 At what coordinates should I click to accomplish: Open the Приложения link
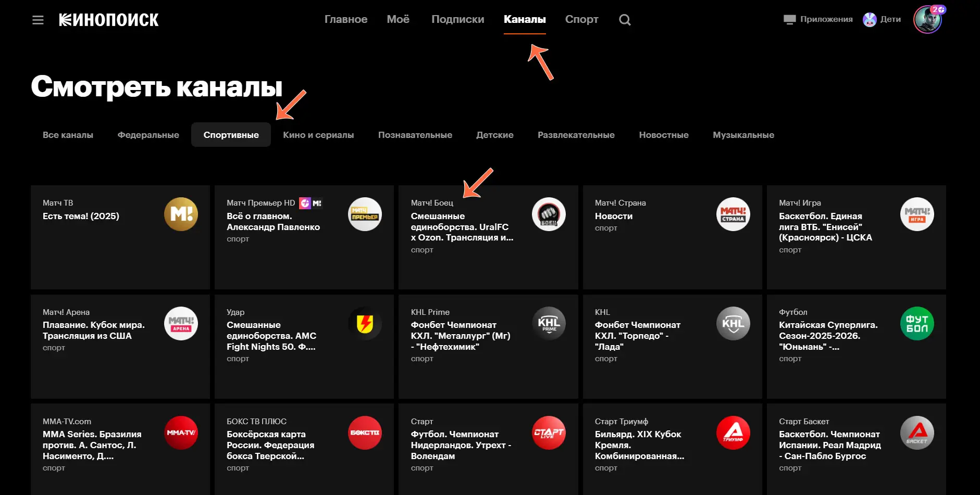(818, 20)
